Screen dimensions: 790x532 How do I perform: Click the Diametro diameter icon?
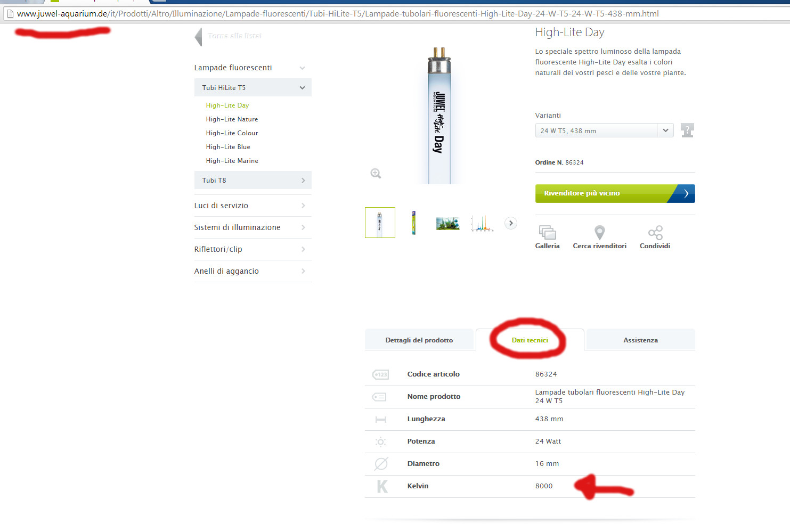click(381, 464)
